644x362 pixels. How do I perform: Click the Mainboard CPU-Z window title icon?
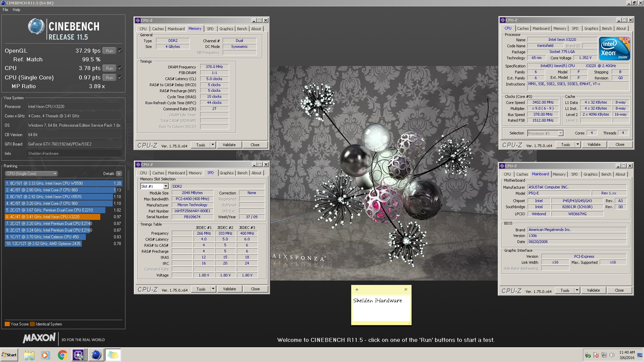[x=502, y=166]
